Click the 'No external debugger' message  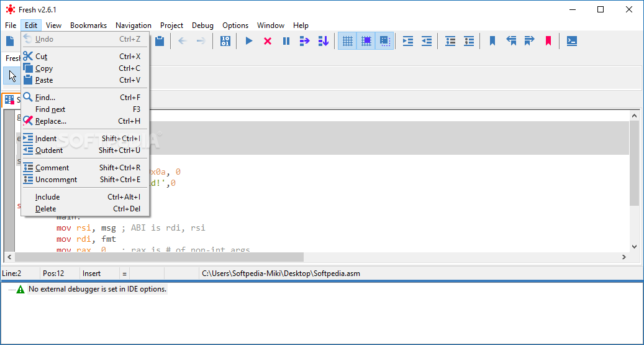98,289
